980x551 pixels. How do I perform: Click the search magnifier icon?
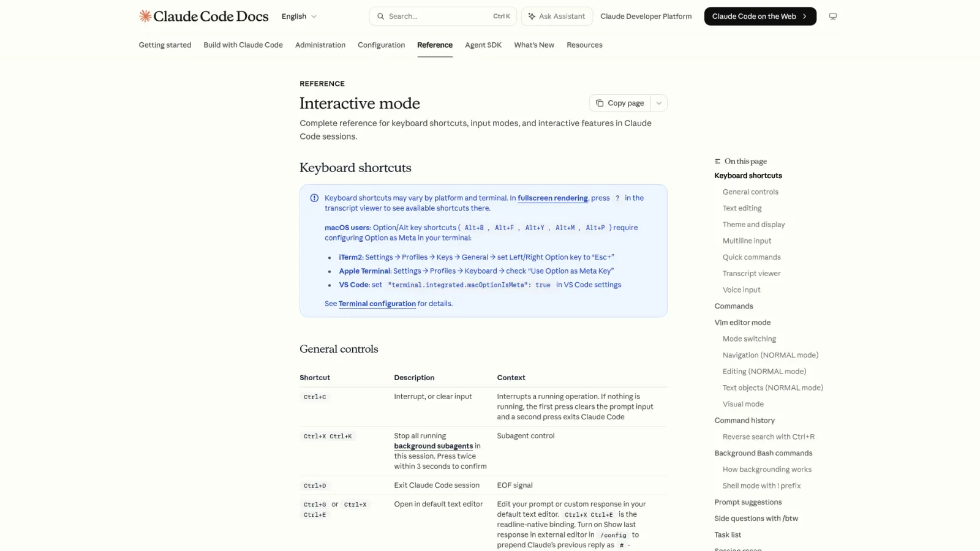[x=381, y=17]
